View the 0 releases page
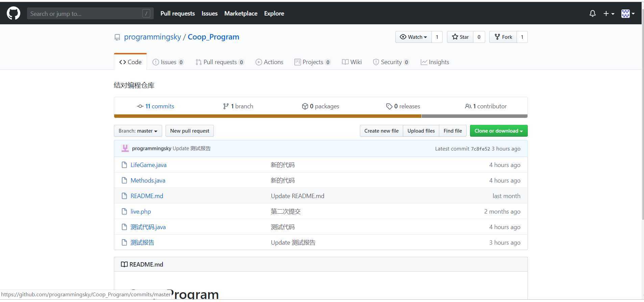 pyautogui.click(x=403, y=106)
